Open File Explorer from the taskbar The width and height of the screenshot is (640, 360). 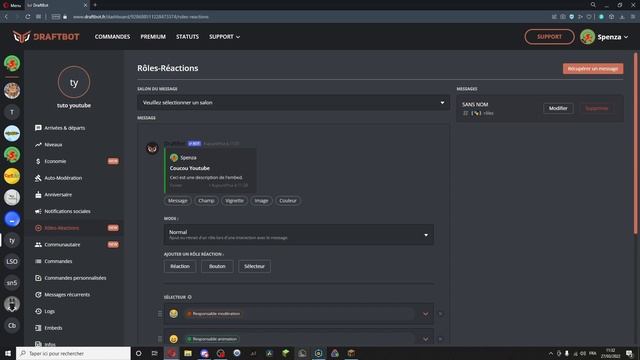point(188,353)
